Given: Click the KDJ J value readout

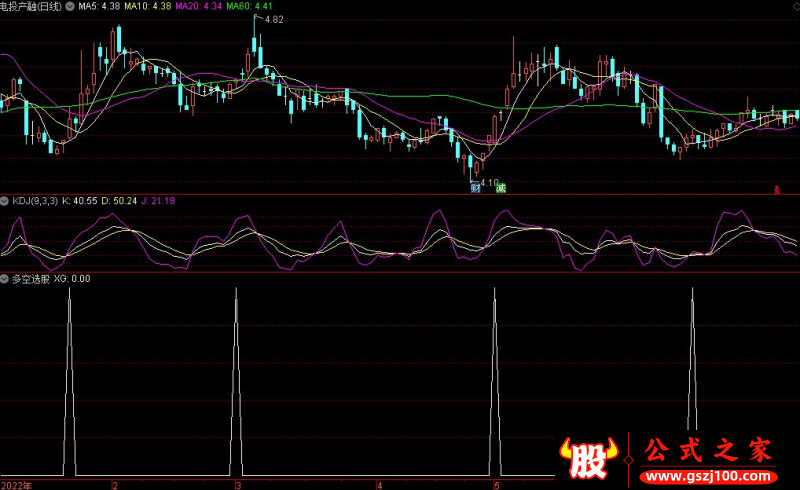Looking at the screenshot, I should tap(158, 201).
